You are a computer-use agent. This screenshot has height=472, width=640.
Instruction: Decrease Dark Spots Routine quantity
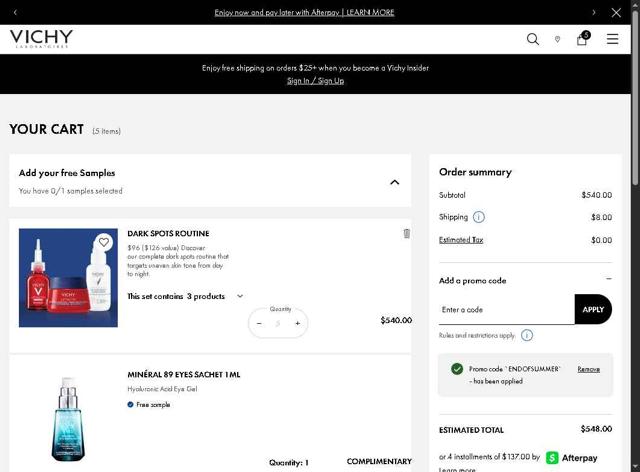pyautogui.click(x=259, y=323)
